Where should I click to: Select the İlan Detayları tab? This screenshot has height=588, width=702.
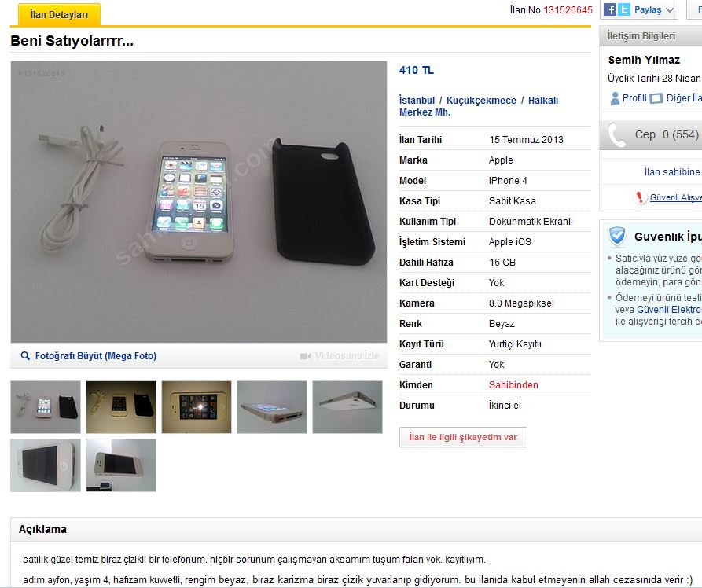click(x=59, y=14)
